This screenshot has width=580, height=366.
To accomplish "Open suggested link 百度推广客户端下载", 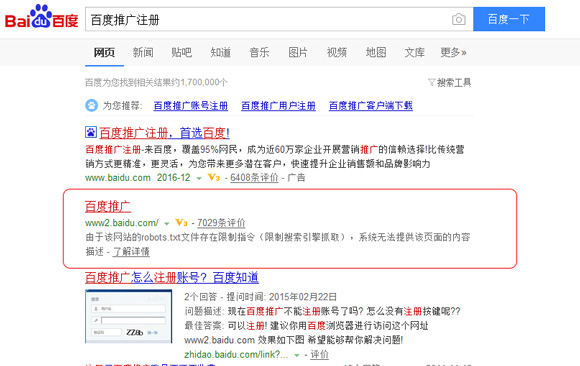I will point(371,106).
